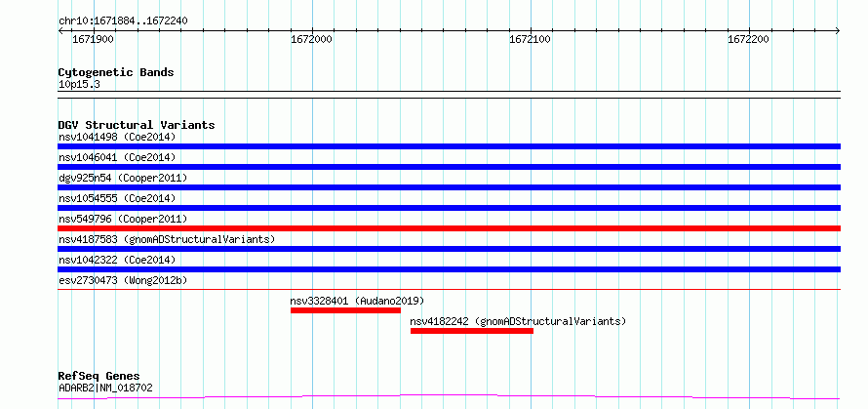
Task: Click the thin red line under esv2730473
Action: pos(449,289)
